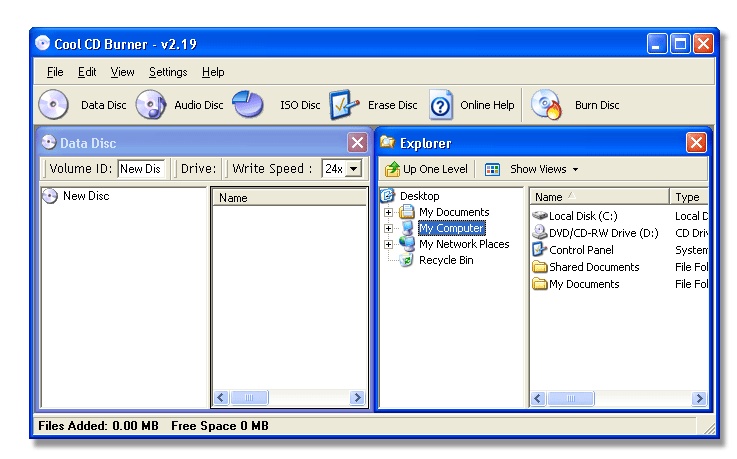Sort by Type column in Explorer list
Viewport: 737px width, 459px height.
[690, 196]
